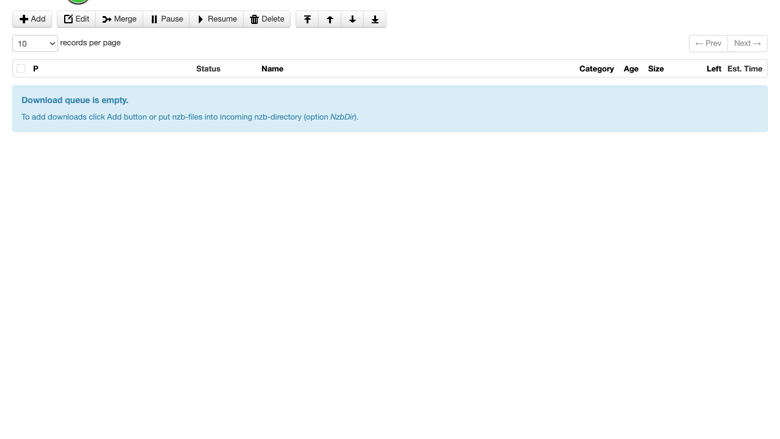Resume the selected downloads
The width and height of the screenshot is (780, 439).
click(217, 19)
